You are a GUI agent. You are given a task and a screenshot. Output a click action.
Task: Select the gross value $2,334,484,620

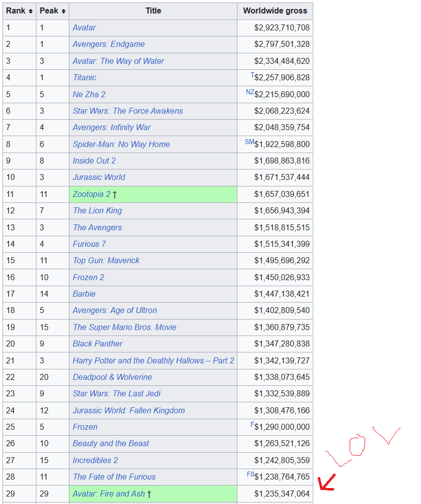[x=282, y=61]
